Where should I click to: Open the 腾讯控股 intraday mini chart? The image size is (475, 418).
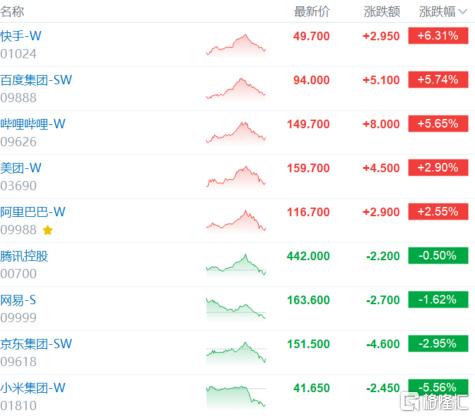pyautogui.click(x=236, y=265)
